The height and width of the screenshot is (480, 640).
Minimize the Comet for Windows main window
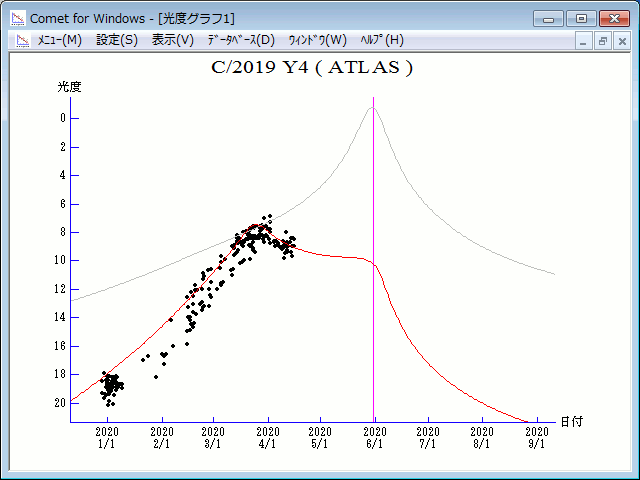548,19
